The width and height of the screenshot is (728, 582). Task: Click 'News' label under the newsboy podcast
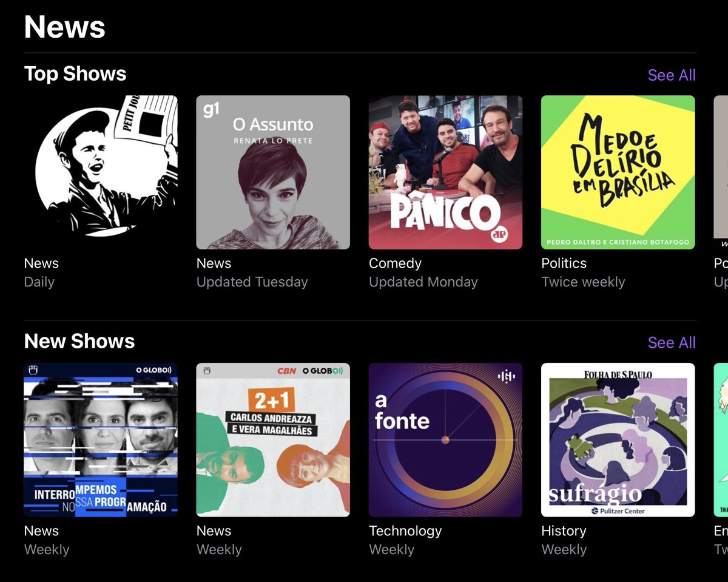click(x=42, y=263)
